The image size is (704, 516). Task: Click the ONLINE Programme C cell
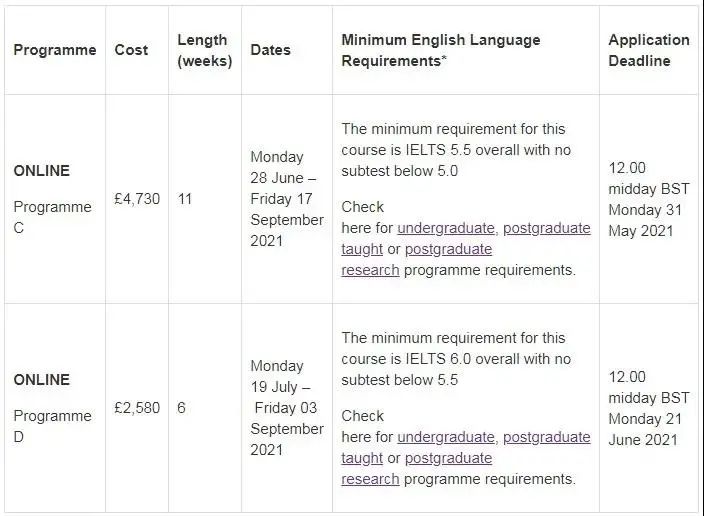coord(55,199)
